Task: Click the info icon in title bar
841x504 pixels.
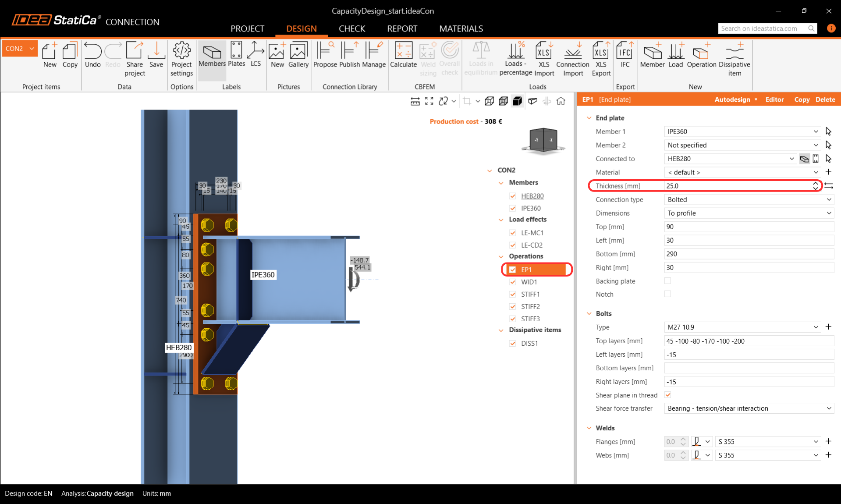Action: (x=831, y=28)
